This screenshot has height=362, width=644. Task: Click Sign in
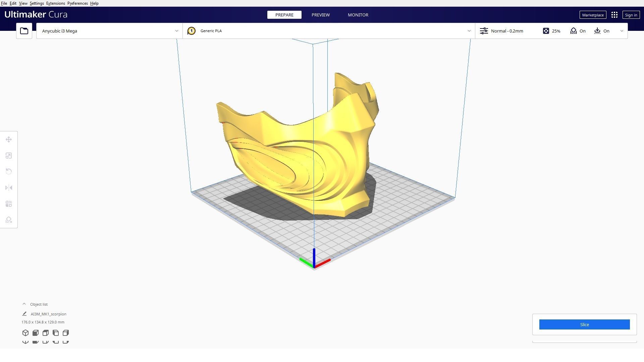click(631, 15)
